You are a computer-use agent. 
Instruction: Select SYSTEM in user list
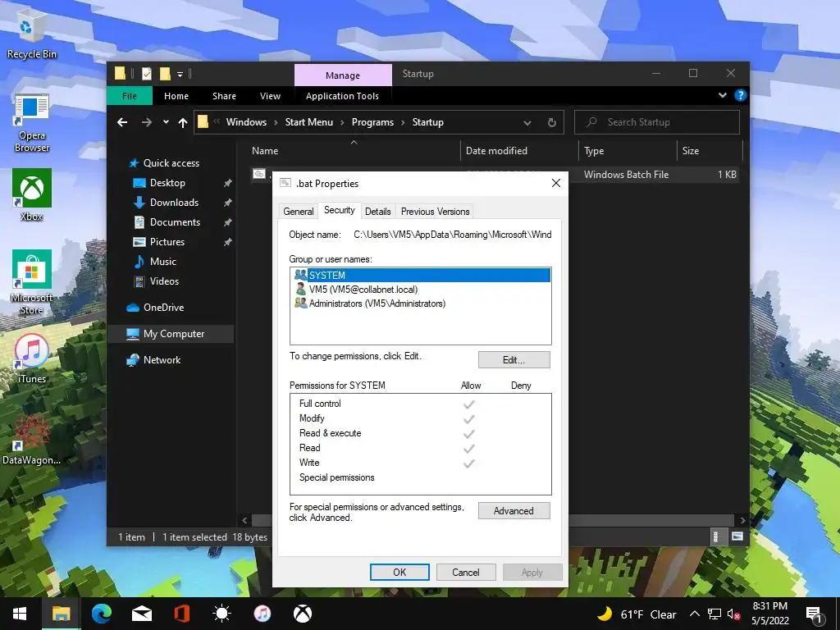421,276
